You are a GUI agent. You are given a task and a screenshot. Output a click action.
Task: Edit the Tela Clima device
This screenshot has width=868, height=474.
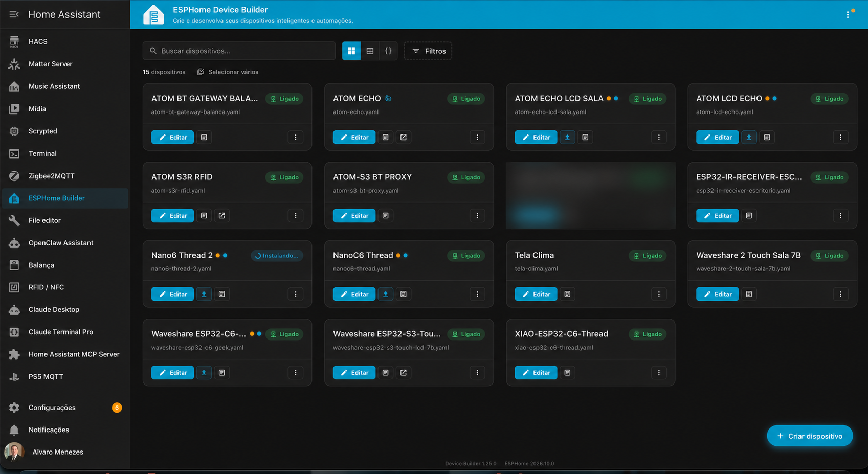536,294
